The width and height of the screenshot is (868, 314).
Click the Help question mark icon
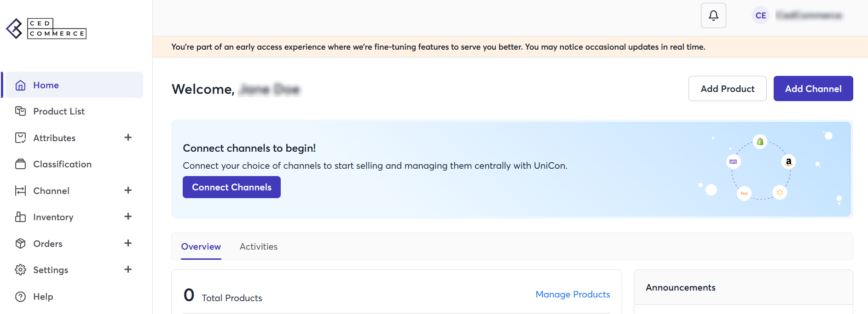(x=20, y=297)
